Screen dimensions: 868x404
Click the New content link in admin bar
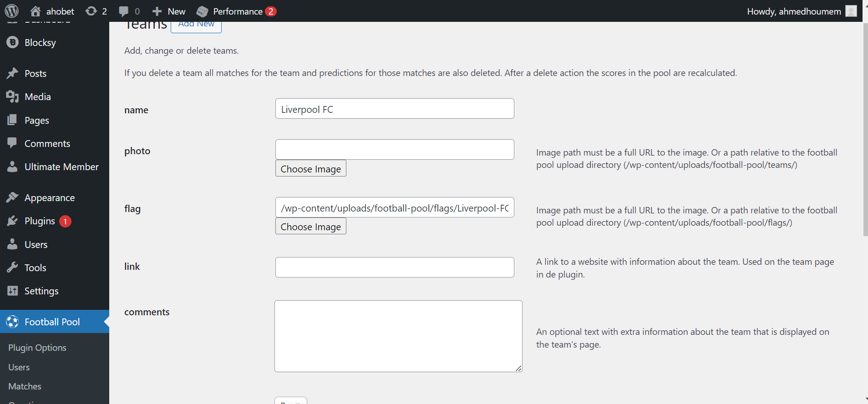pos(176,11)
